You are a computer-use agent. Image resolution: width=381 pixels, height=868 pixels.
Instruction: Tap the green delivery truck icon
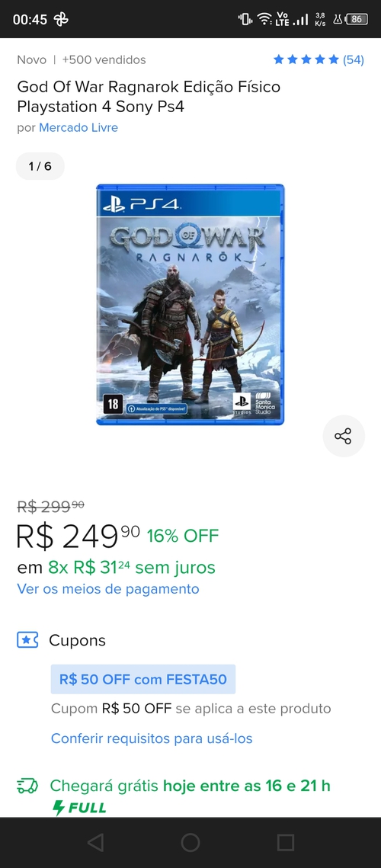pyautogui.click(x=27, y=786)
